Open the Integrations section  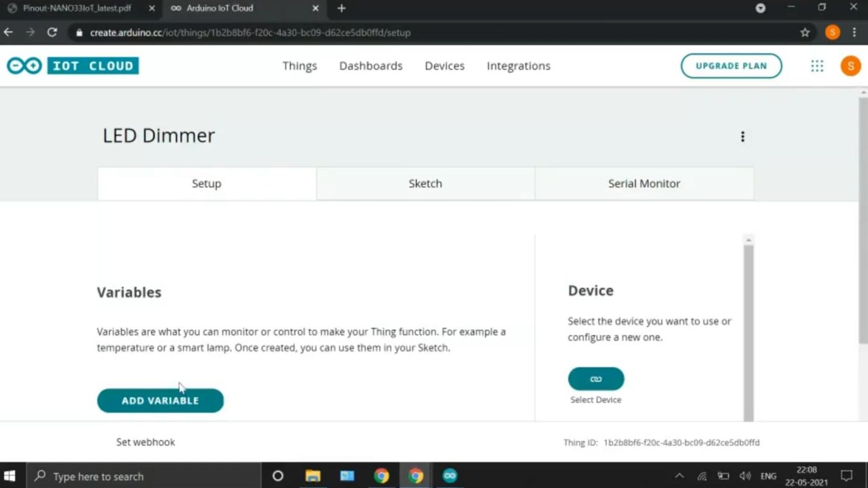tap(519, 66)
